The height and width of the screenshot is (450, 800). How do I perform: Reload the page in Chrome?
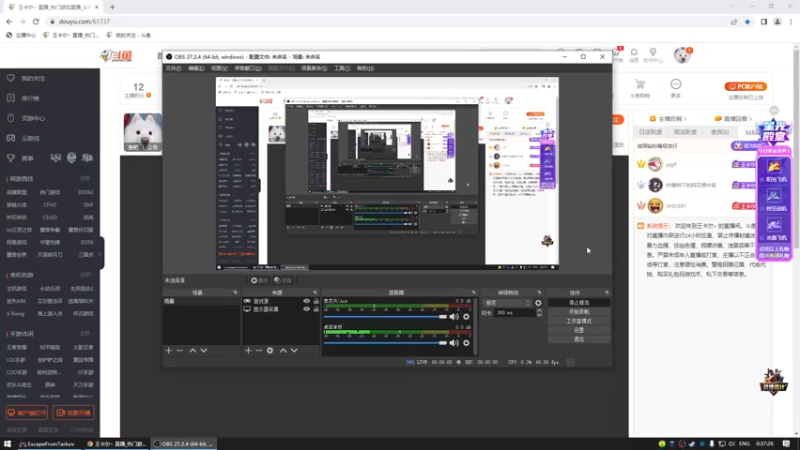[36, 22]
